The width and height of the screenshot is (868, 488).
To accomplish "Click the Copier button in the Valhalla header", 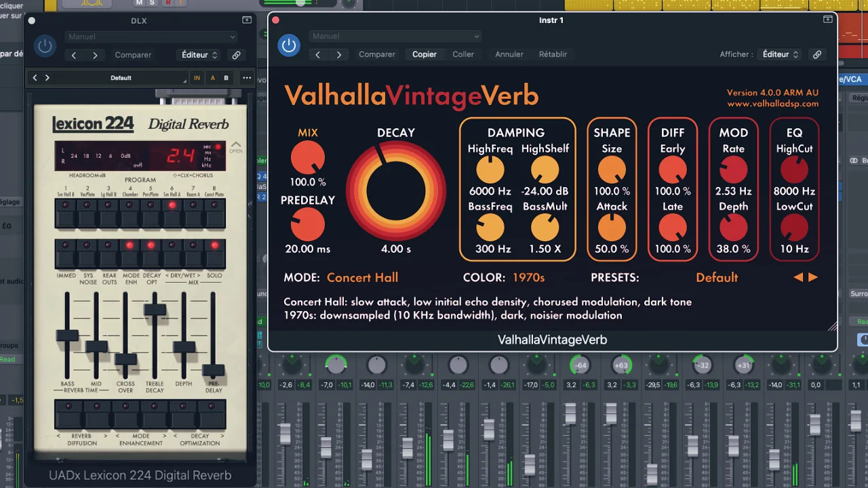I will pos(424,54).
